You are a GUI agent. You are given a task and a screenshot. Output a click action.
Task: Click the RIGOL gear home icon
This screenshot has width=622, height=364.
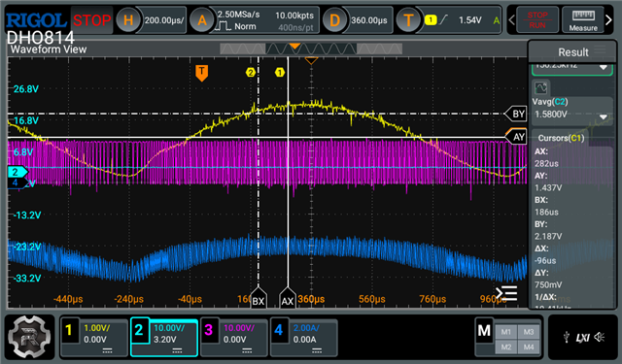click(29, 337)
